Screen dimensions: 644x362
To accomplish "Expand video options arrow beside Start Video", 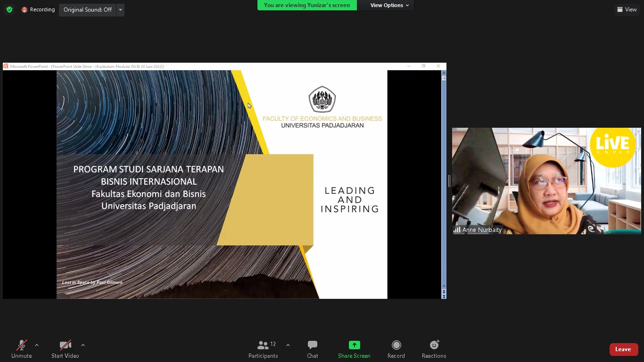I will tap(83, 345).
